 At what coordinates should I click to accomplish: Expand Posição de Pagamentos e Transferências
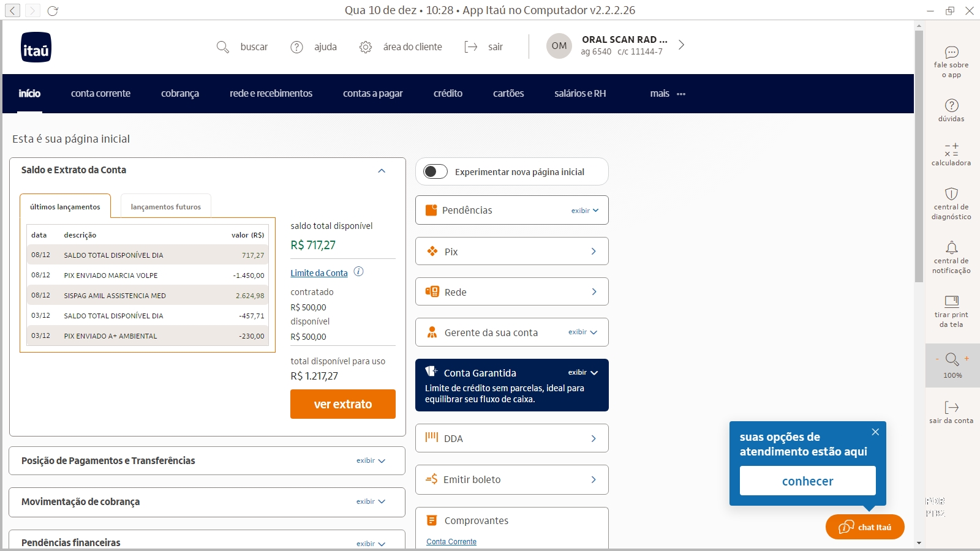coord(371,461)
